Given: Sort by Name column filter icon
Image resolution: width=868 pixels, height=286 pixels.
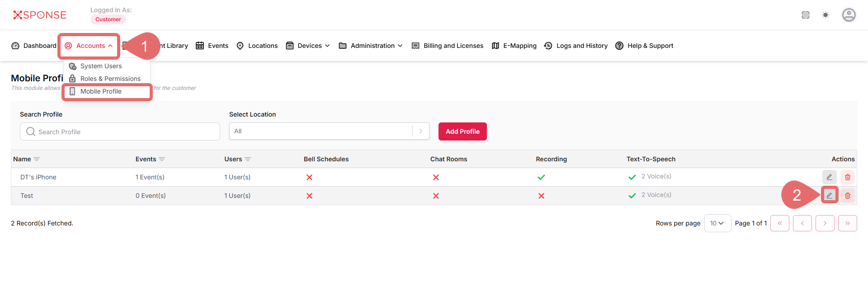Looking at the screenshot, I should coord(37,159).
